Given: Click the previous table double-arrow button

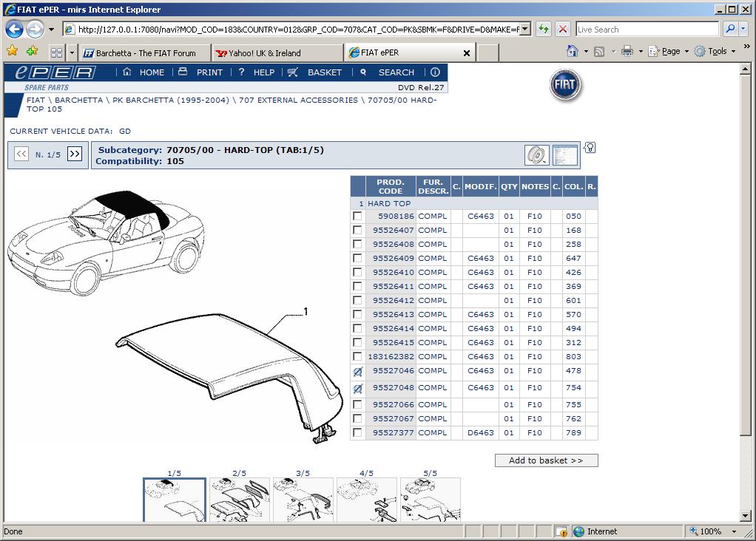Looking at the screenshot, I should (21, 154).
